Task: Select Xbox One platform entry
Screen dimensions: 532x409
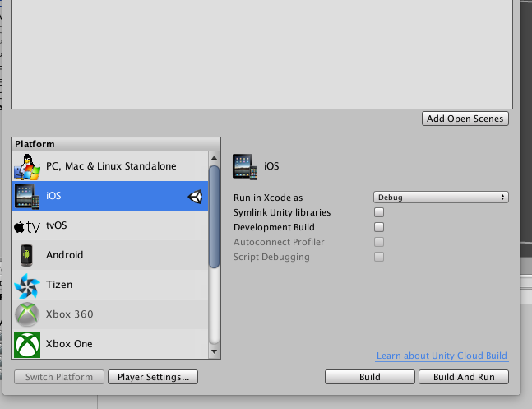Action: pyautogui.click(x=110, y=344)
